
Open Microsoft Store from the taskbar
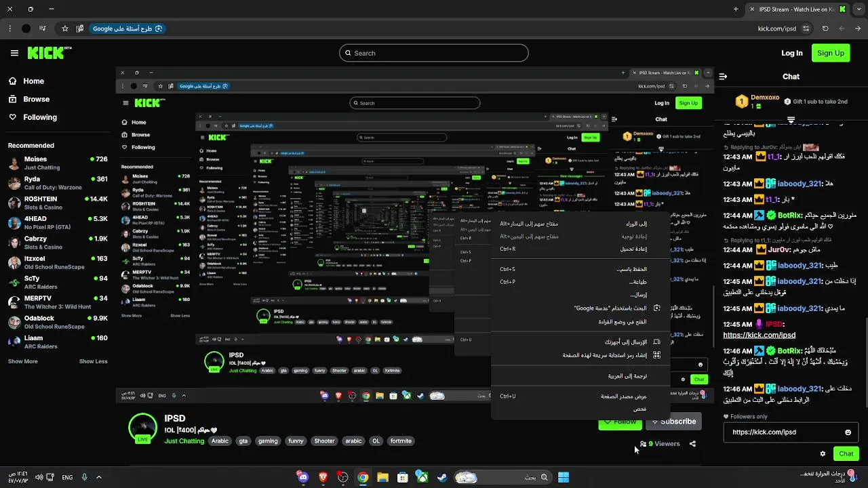click(402, 477)
